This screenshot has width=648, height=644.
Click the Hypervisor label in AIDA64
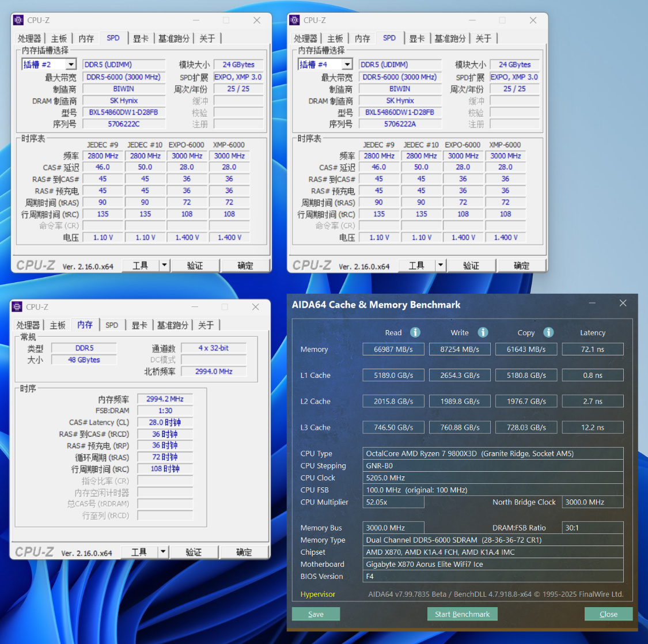click(x=318, y=594)
